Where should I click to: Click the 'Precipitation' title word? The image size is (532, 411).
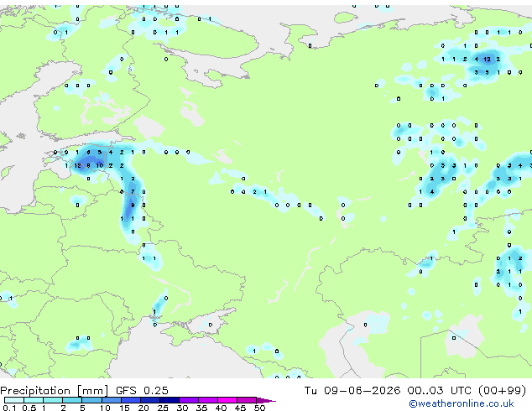pyautogui.click(x=35, y=391)
